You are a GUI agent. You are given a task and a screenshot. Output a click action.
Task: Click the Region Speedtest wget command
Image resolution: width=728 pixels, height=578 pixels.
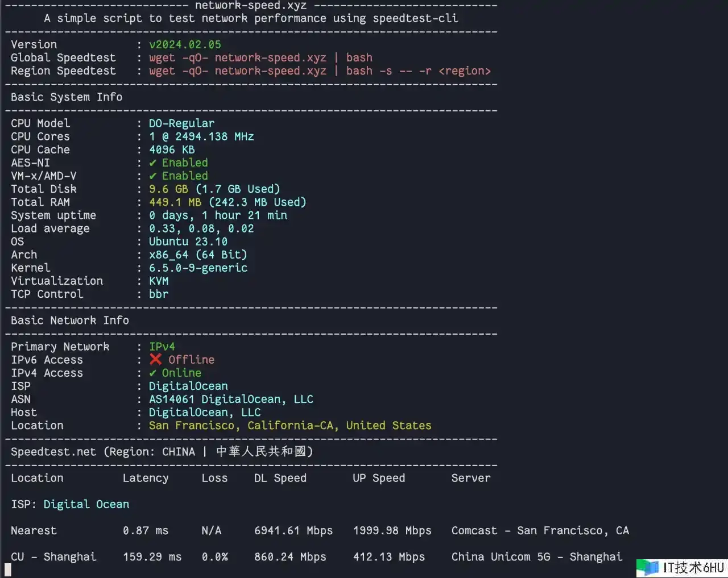point(320,71)
